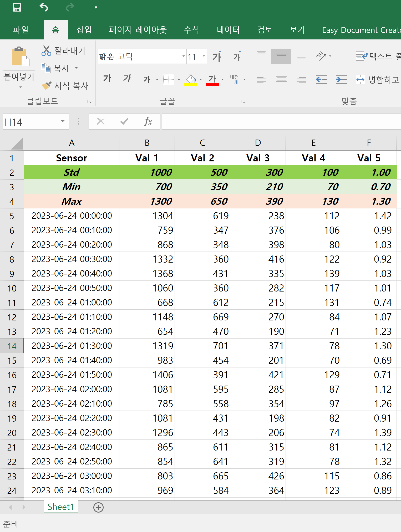Screen dimensions: 401x532
Task: Click the 텍스트 줄 wrap text button
Action: click(x=378, y=56)
